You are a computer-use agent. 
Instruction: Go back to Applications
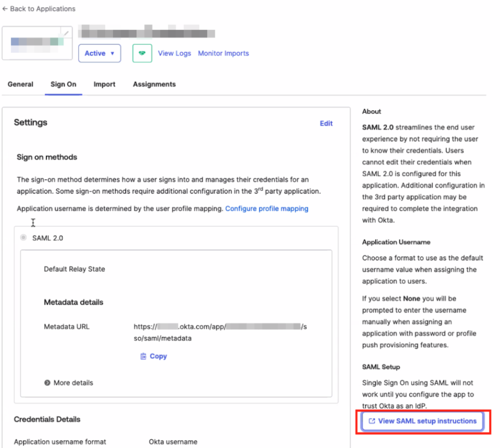(39, 9)
